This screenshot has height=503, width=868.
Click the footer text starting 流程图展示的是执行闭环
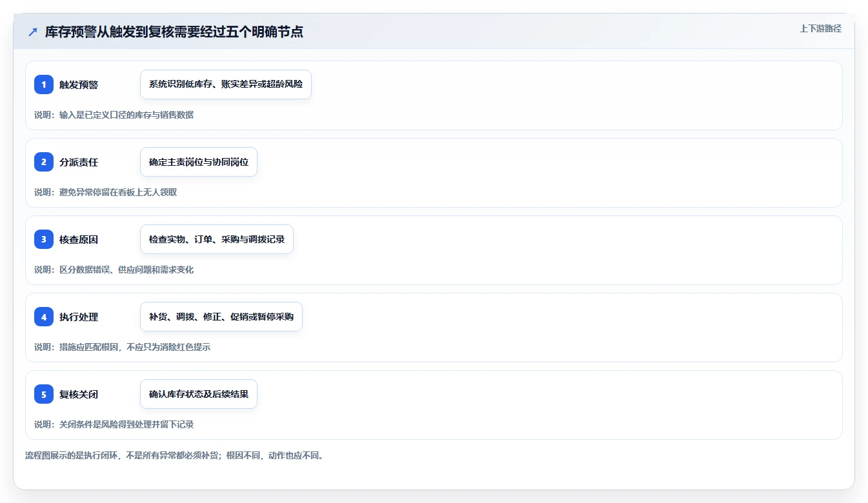click(176, 455)
